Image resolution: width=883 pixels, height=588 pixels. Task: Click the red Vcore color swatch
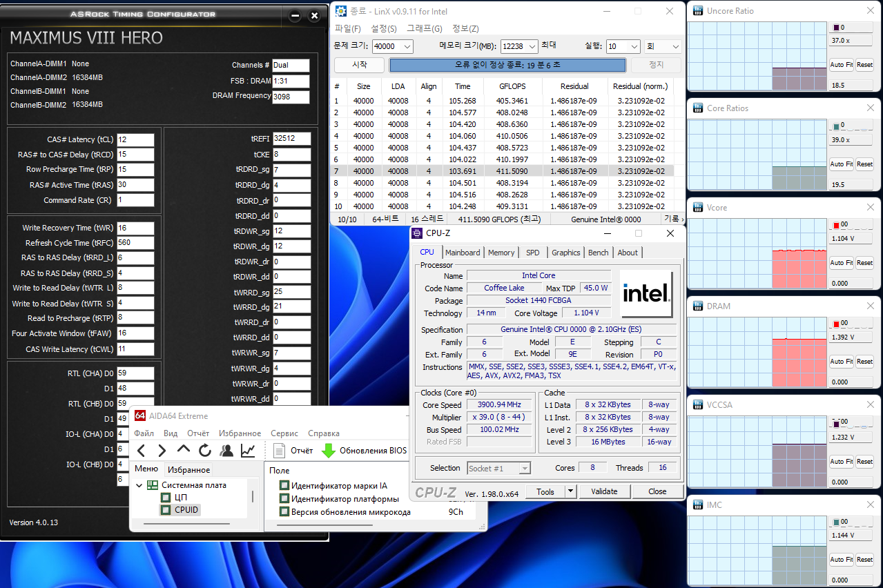click(x=835, y=224)
